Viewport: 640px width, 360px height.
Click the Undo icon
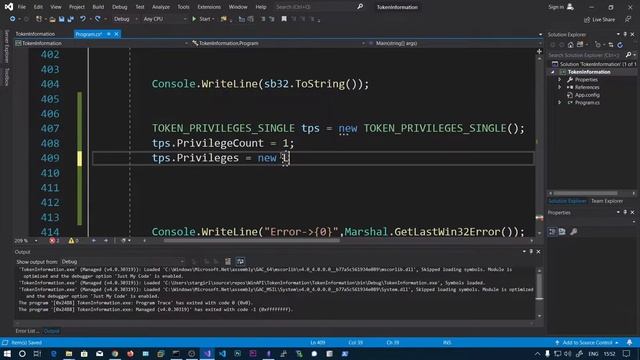pyautogui.click(x=83, y=19)
